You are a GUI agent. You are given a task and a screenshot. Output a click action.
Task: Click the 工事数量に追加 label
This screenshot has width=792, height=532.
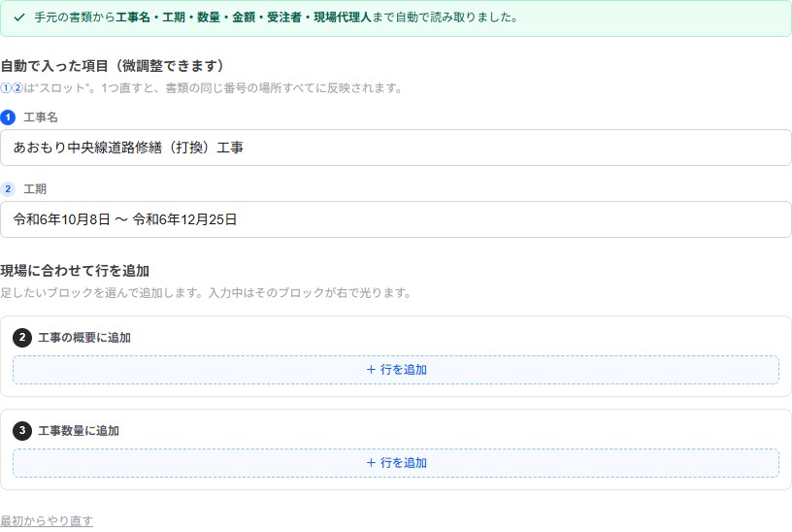click(79, 430)
